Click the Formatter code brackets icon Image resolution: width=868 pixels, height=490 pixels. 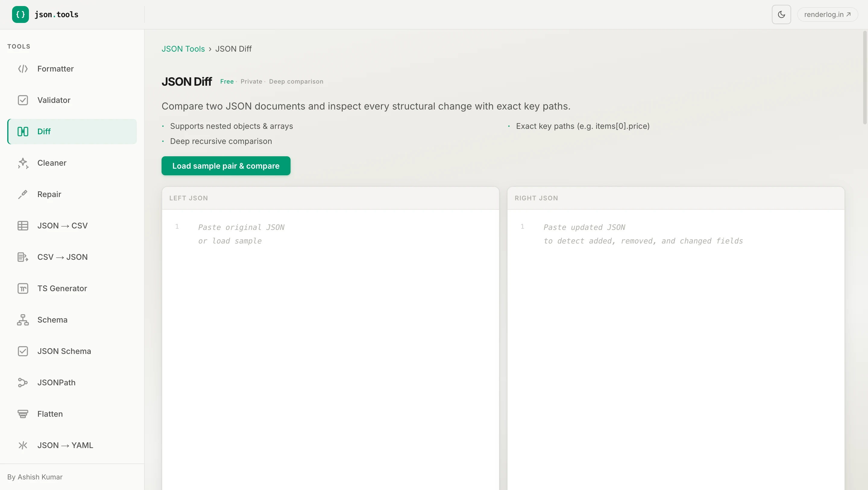[23, 69]
